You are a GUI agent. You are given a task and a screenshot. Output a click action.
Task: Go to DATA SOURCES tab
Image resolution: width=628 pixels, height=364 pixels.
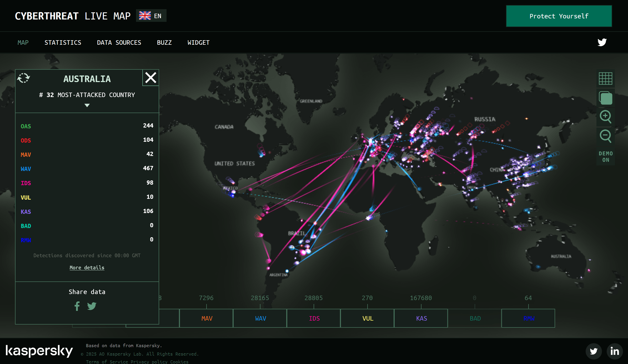tap(119, 43)
